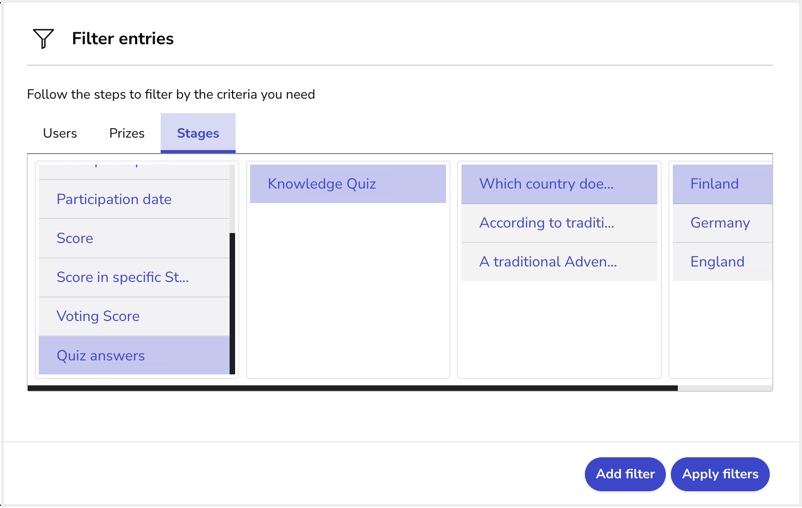Click the criteria list vertical scrollbar

coord(232,303)
